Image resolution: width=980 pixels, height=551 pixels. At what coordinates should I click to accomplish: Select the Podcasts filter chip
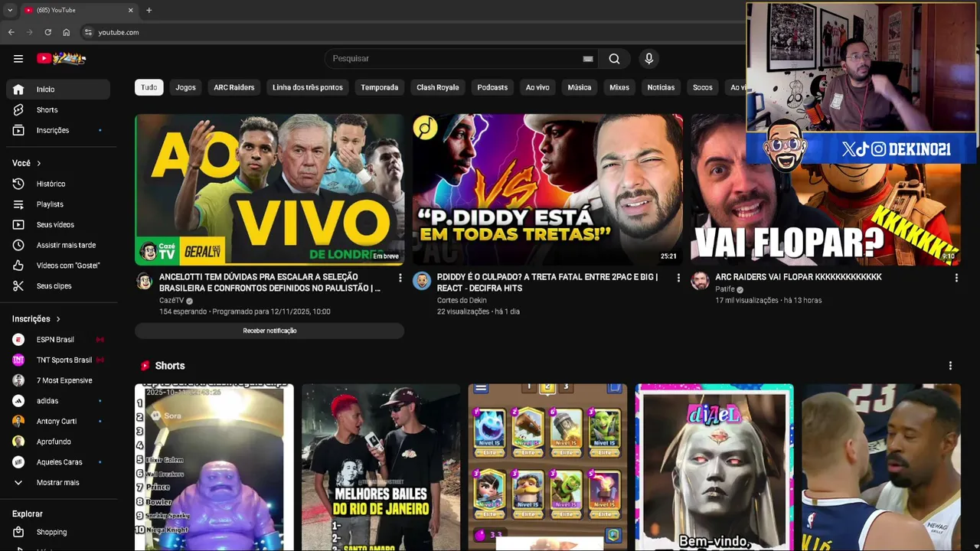[x=492, y=87]
